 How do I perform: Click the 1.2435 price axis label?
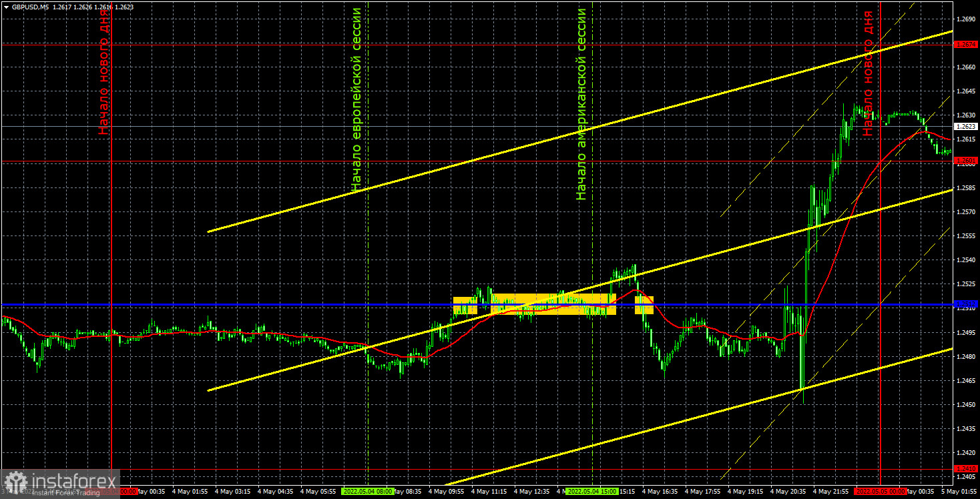[967, 428]
